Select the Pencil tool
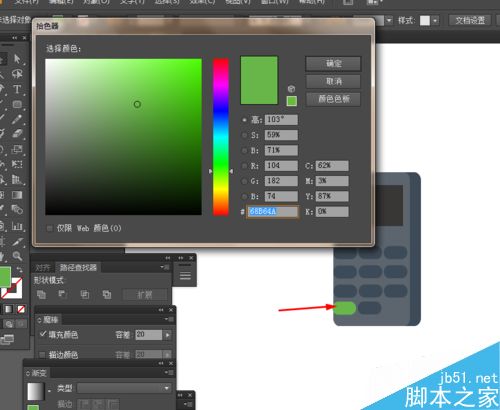This screenshot has width=500, height=410. (x=17, y=119)
